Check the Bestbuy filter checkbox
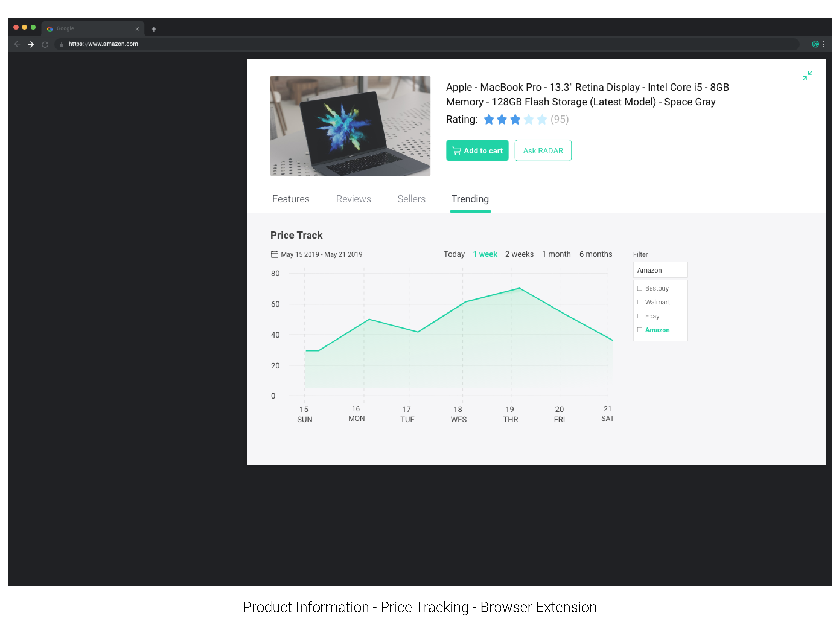 640,288
